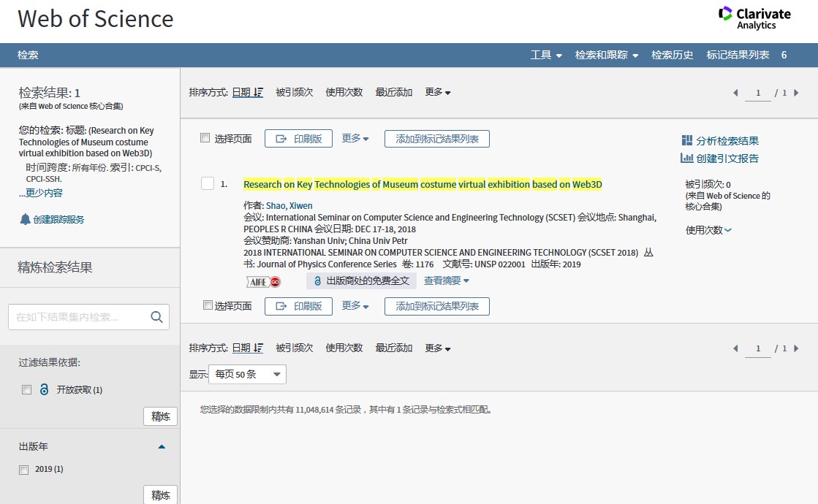This screenshot has width=818, height=504.
Task: Click the 创建跟踪服务 link
Action: point(58,219)
